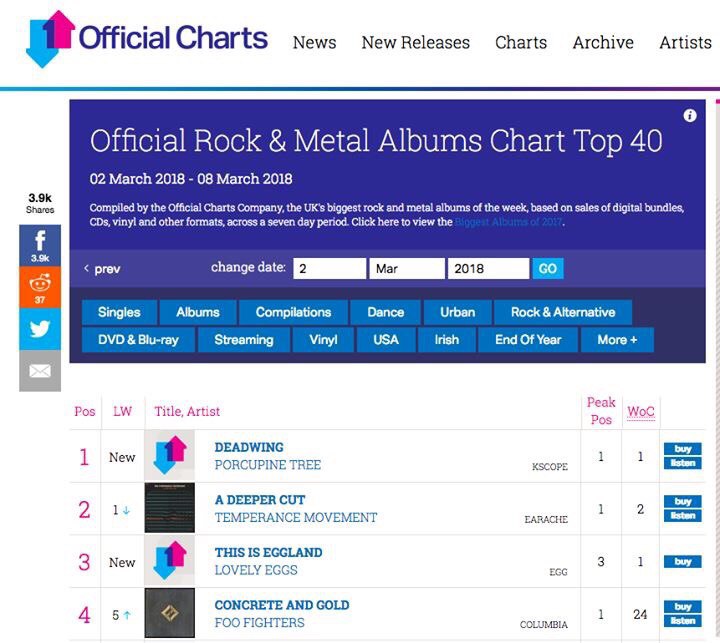Listen to A Deeper Cut
This screenshot has width=720, height=643.
[x=683, y=516]
